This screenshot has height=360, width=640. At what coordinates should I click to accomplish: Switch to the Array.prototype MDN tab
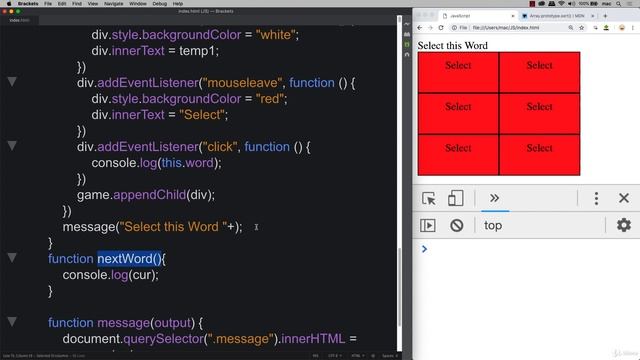557,16
